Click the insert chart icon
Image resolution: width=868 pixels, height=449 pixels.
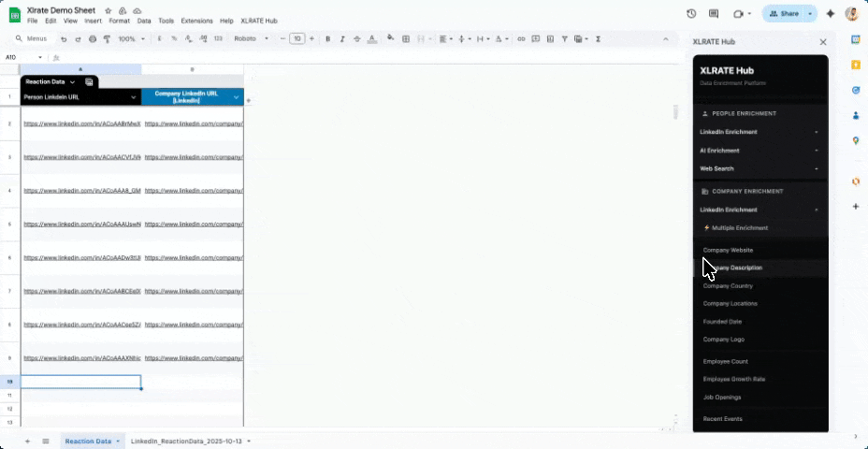(550, 38)
